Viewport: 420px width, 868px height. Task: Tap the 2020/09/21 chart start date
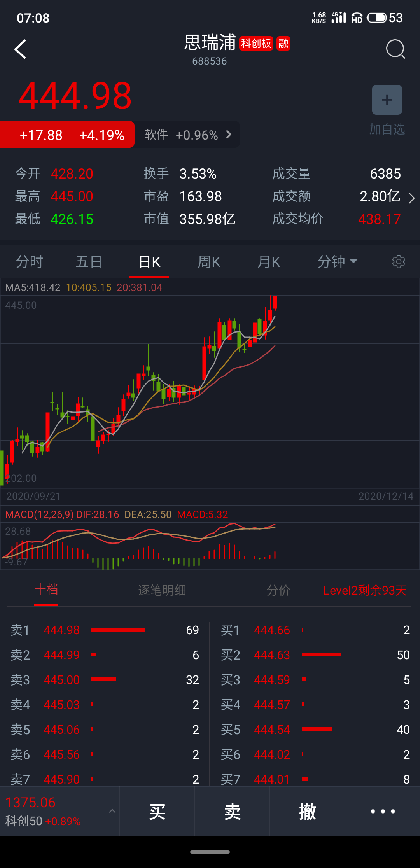pyautogui.click(x=33, y=496)
